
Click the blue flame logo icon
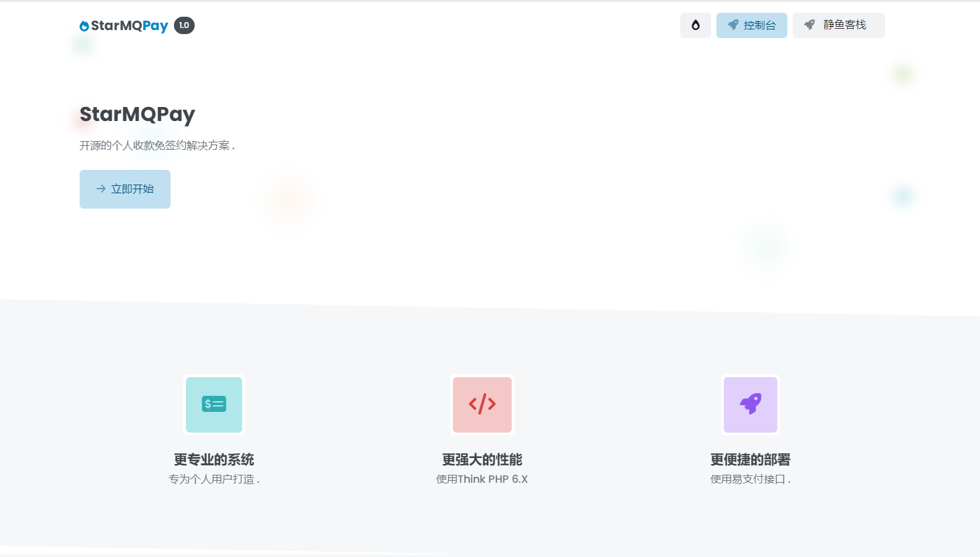click(x=84, y=26)
